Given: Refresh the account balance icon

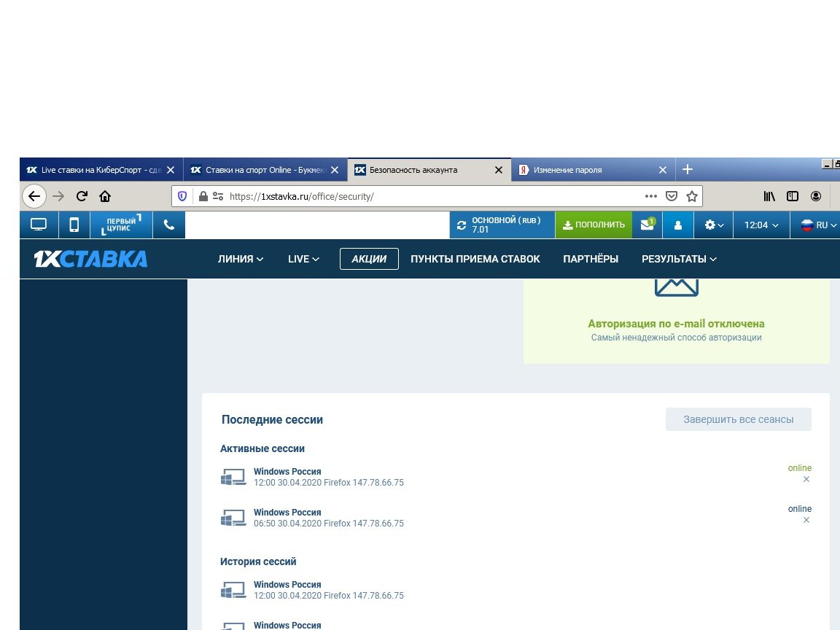Looking at the screenshot, I should [x=461, y=225].
